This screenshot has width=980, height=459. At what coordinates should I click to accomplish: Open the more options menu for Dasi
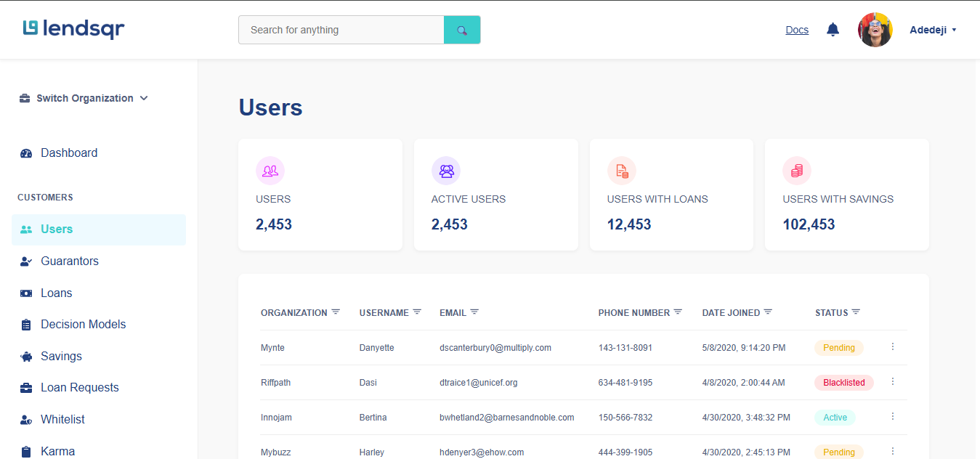click(893, 382)
